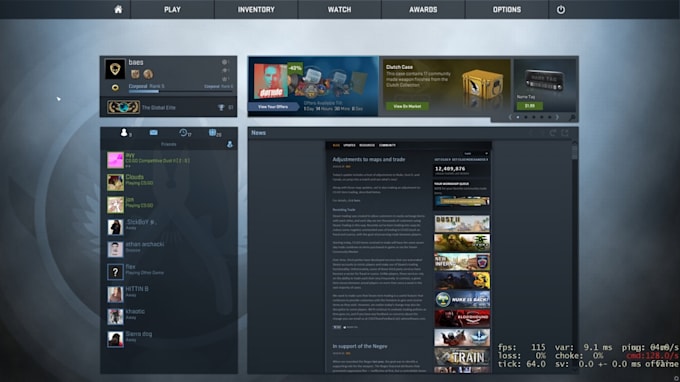Show recent teammates clock icon

click(x=183, y=133)
